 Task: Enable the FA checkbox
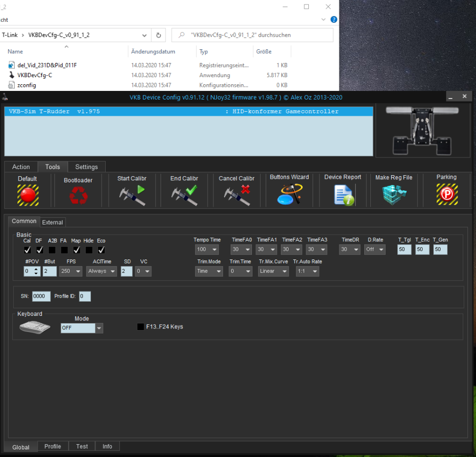[x=65, y=250]
